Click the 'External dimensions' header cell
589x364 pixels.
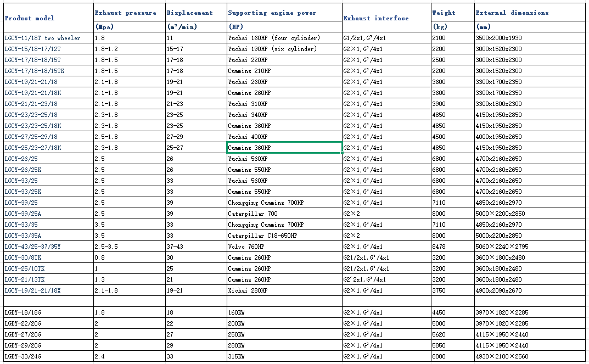pos(512,13)
